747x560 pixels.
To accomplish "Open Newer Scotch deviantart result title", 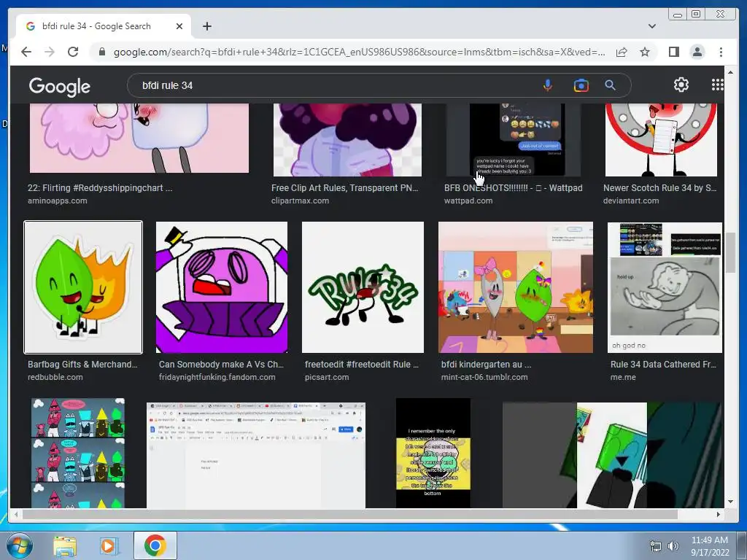I will pyautogui.click(x=659, y=187).
